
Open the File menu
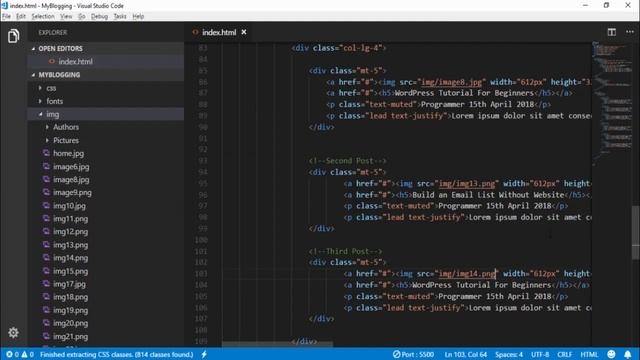(7, 16)
